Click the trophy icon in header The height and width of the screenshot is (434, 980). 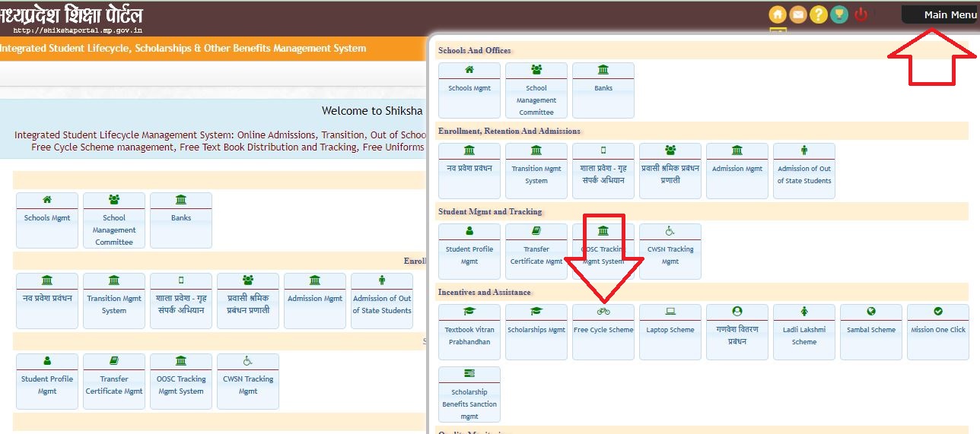coord(839,14)
